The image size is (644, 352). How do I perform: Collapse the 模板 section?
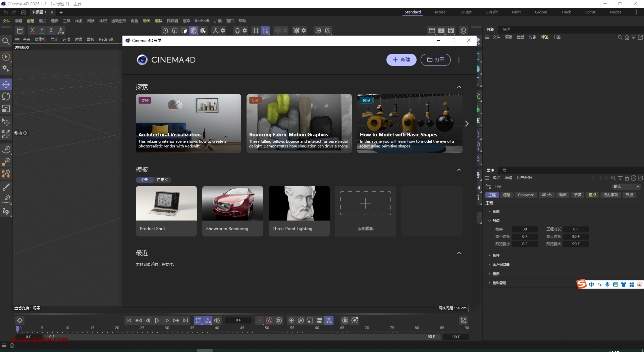(459, 170)
